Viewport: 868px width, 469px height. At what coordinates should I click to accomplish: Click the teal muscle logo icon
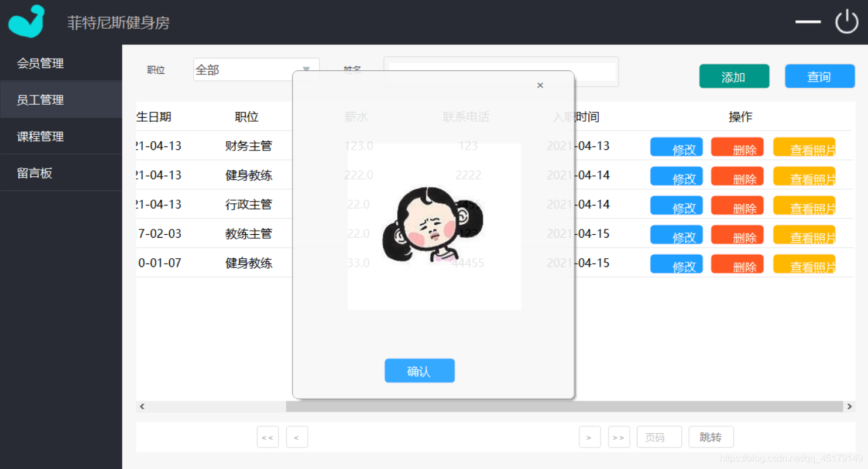(26, 22)
